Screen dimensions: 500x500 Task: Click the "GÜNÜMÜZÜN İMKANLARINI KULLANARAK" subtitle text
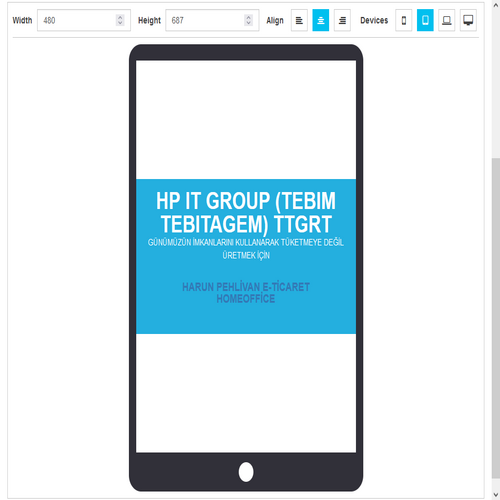(x=214, y=242)
